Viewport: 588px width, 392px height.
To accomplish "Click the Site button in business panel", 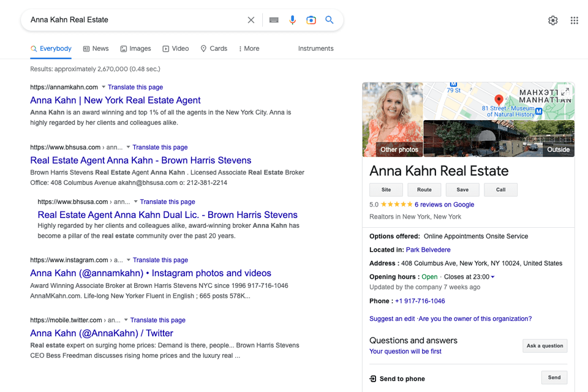I will click(x=386, y=190).
